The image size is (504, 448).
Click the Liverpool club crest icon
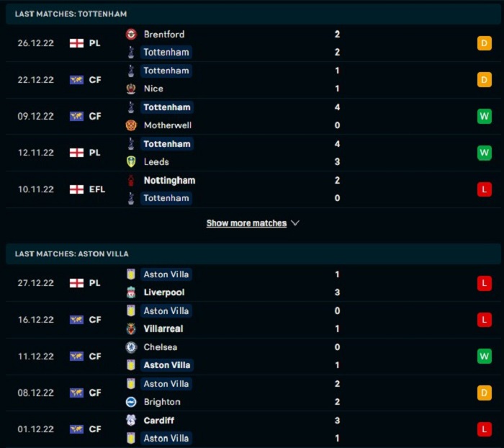coord(131,292)
